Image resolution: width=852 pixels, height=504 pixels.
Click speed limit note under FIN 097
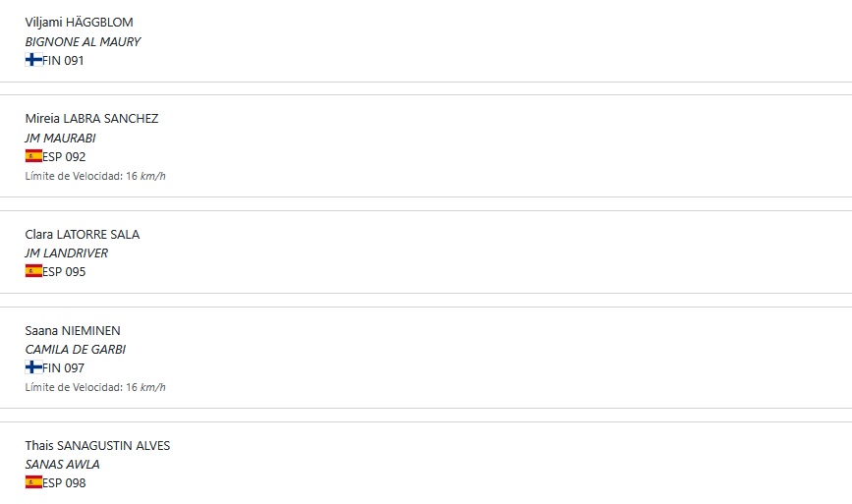point(95,387)
